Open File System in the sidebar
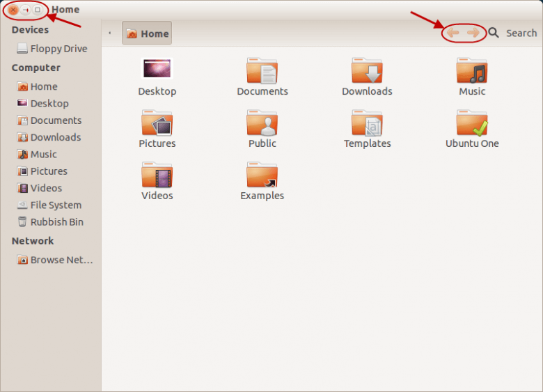The width and height of the screenshot is (543, 392). click(49, 205)
